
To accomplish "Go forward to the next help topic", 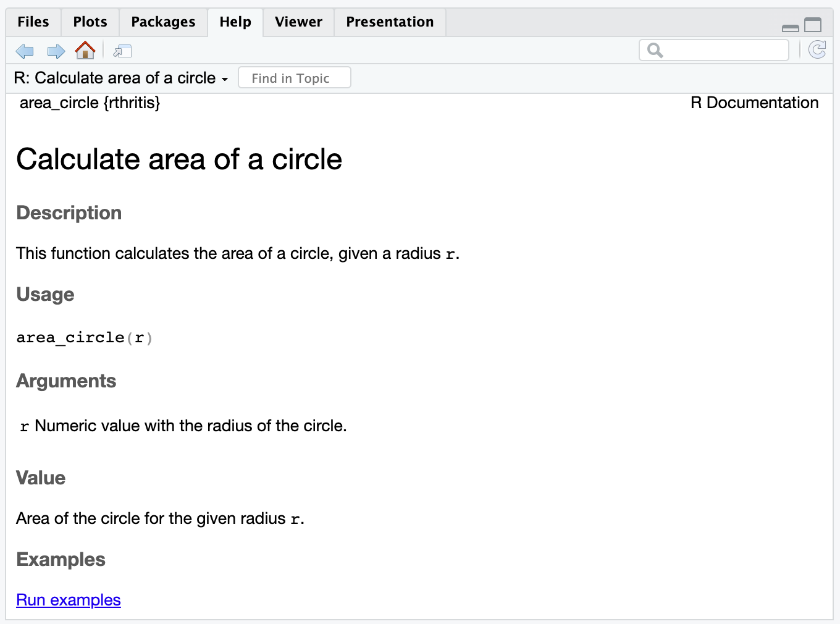I will [x=56, y=51].
